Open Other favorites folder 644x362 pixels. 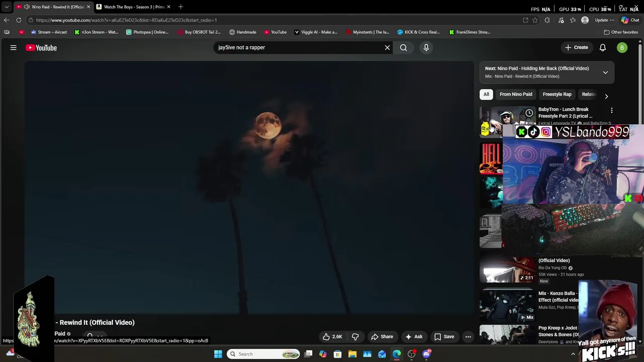point(621,32)
